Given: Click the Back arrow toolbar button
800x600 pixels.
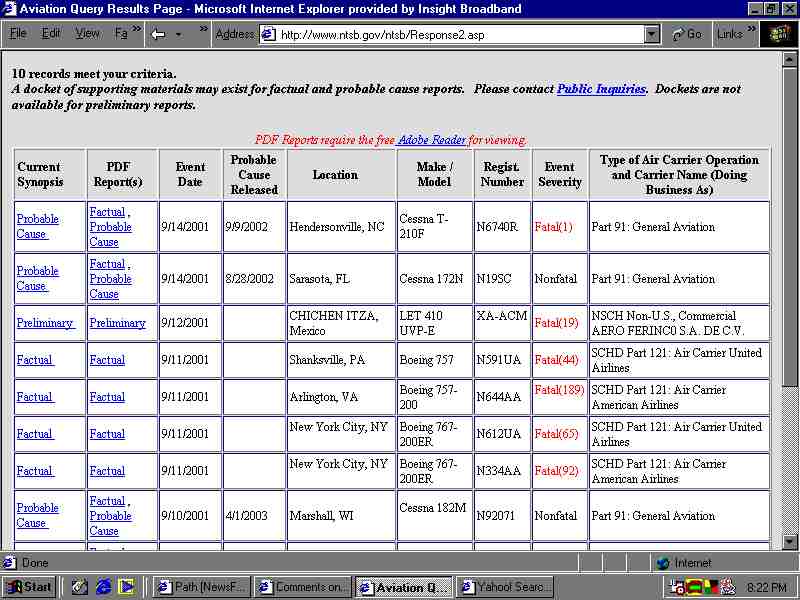Looking at the screenshot, I should pyautogui.click(x=158, y=34).
